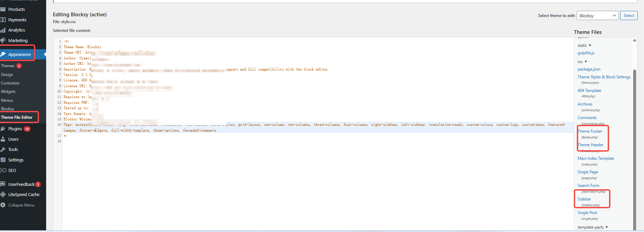Open Comments template file
The width and height of the screenshot is (644, 232).
[x=587, y=118]
